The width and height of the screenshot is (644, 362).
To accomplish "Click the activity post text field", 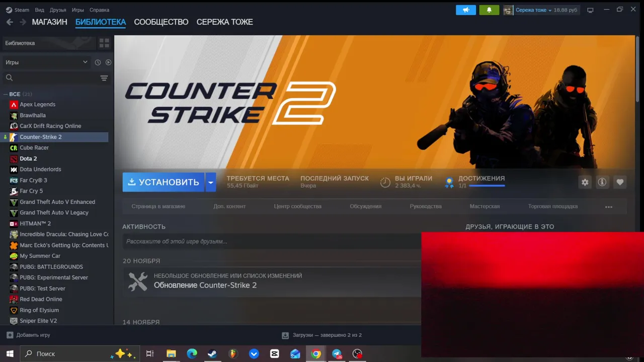I will point(272,241).
